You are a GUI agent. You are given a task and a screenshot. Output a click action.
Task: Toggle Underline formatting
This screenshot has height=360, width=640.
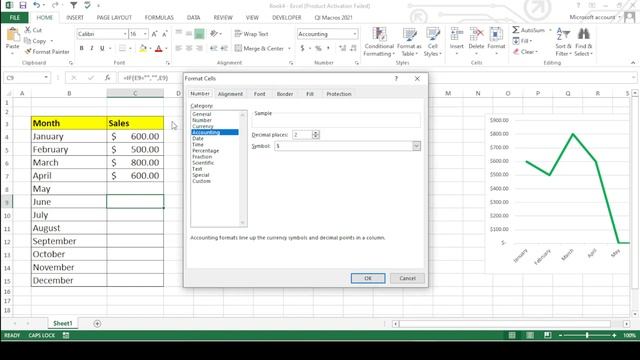[x=102, y=48]
